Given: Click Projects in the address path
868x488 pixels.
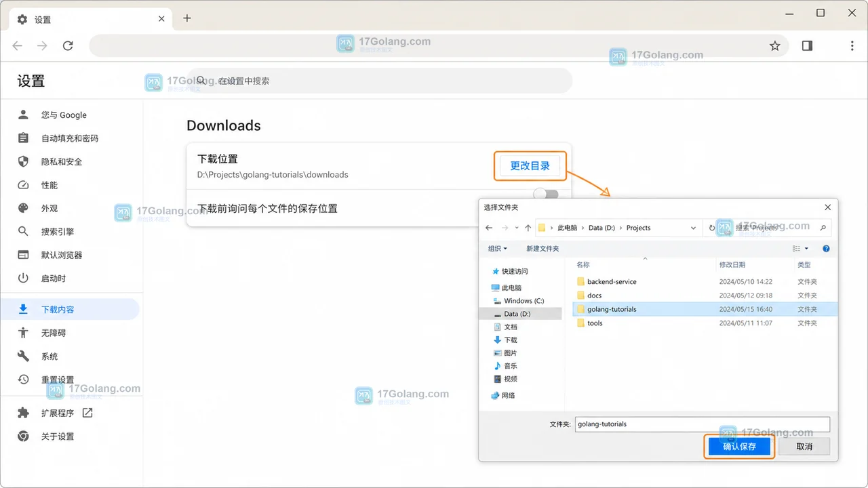Looking at the screenshot, I should (x=638, y=228).
